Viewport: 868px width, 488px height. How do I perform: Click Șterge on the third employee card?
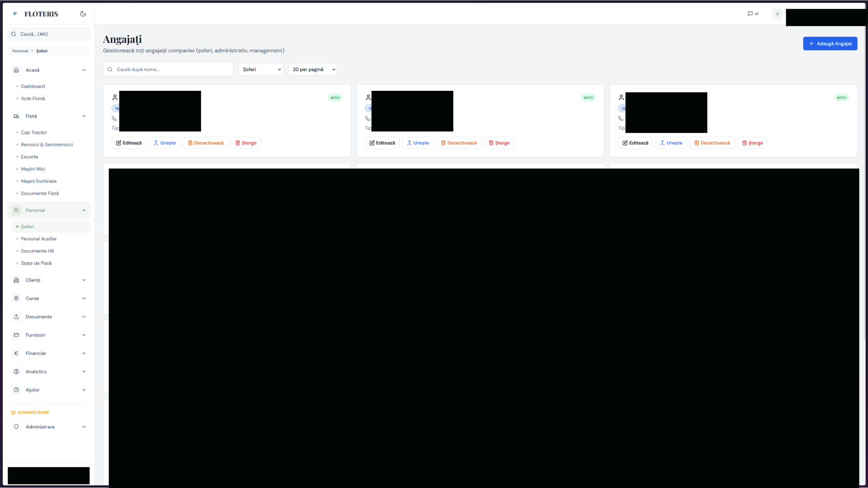[752, 143]
